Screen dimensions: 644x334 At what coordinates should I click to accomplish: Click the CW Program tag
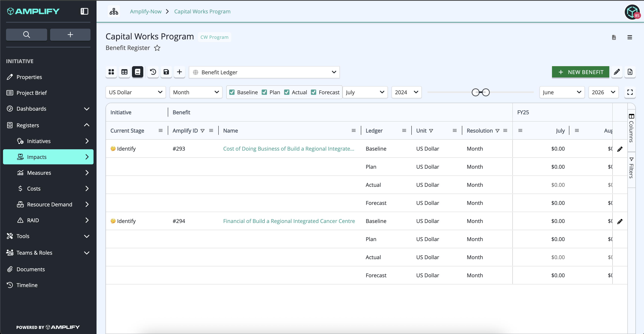click(x=214, y=37)
